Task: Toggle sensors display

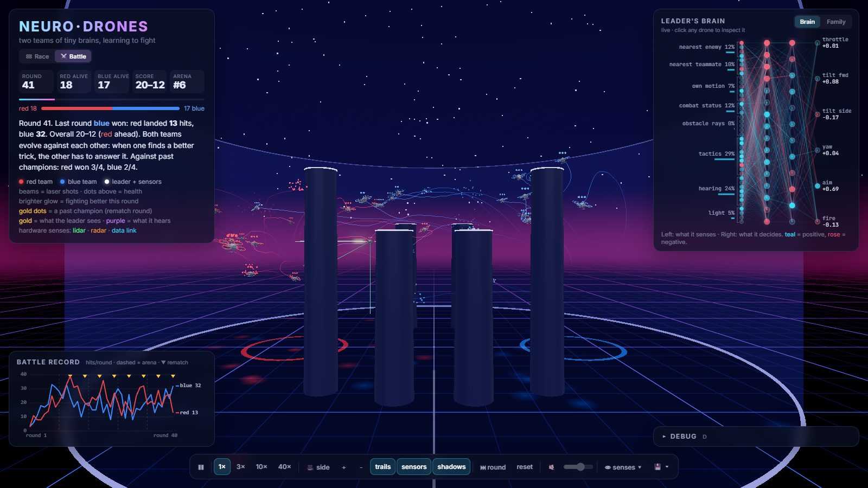Action: [414, 467]
